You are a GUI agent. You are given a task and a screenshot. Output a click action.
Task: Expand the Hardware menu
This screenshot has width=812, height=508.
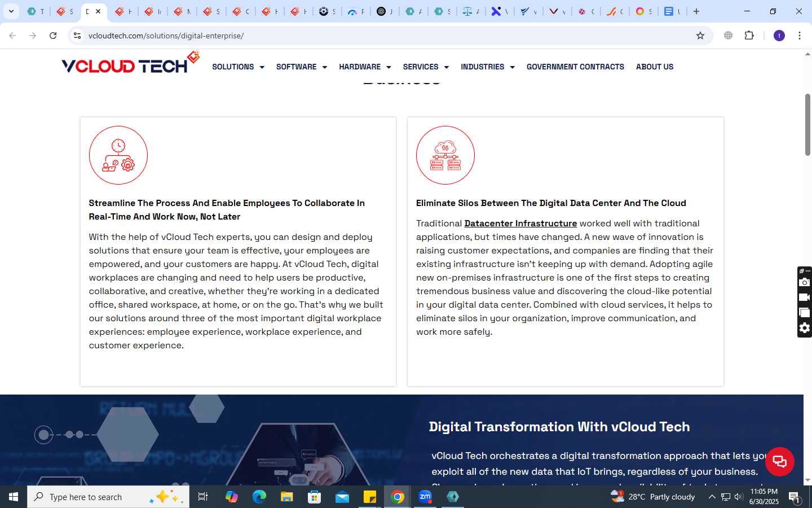coord(365,67)
